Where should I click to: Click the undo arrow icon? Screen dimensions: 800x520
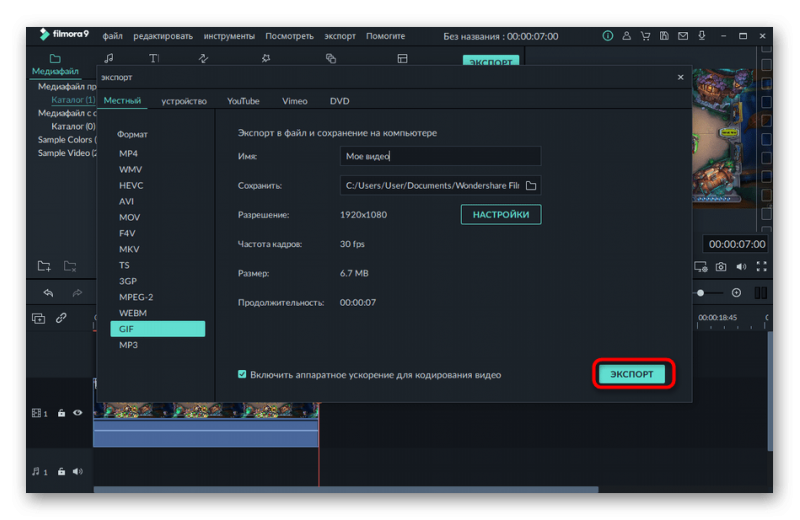tap(48, 292)
